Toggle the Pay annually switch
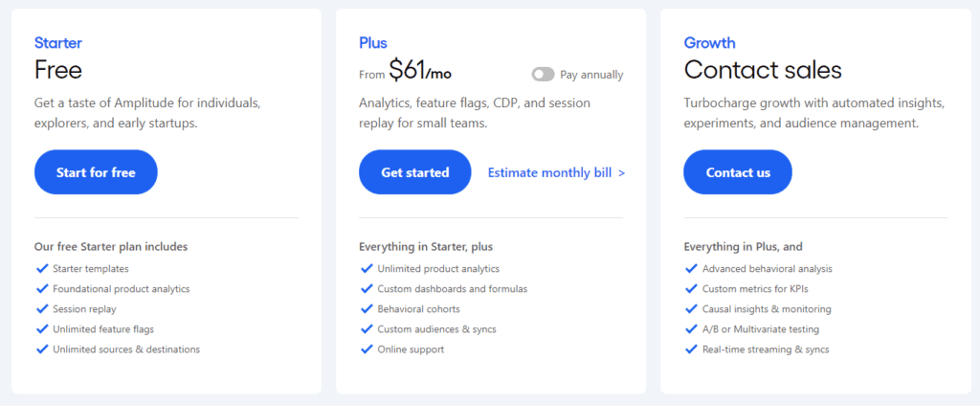 (x=543, y=74)
